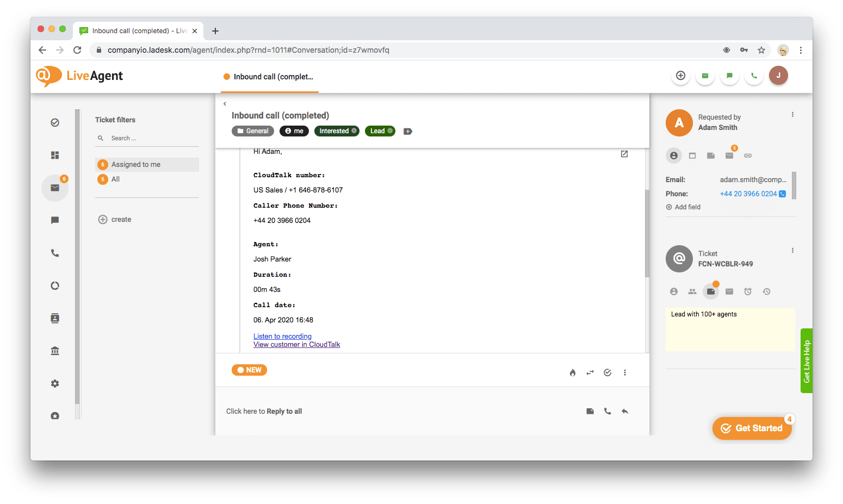Collapse the conversation with the back chevron
Screen dimensions: 843x504
225,103
